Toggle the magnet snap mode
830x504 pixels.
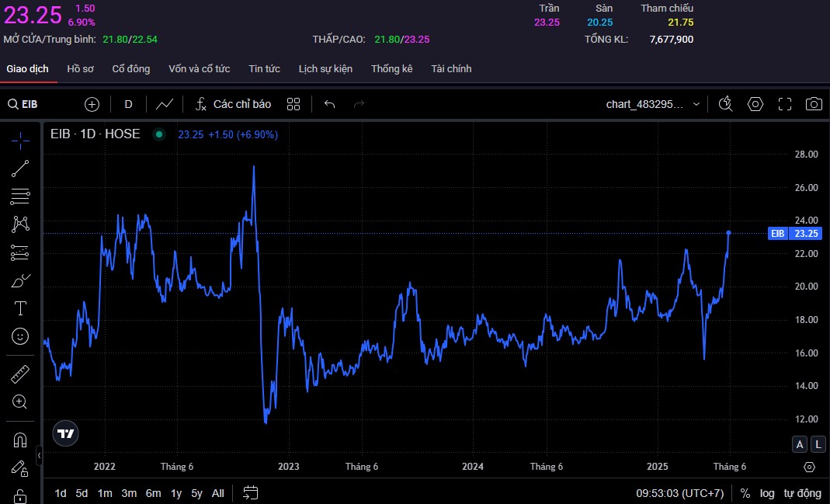click(x=20, y=440)
